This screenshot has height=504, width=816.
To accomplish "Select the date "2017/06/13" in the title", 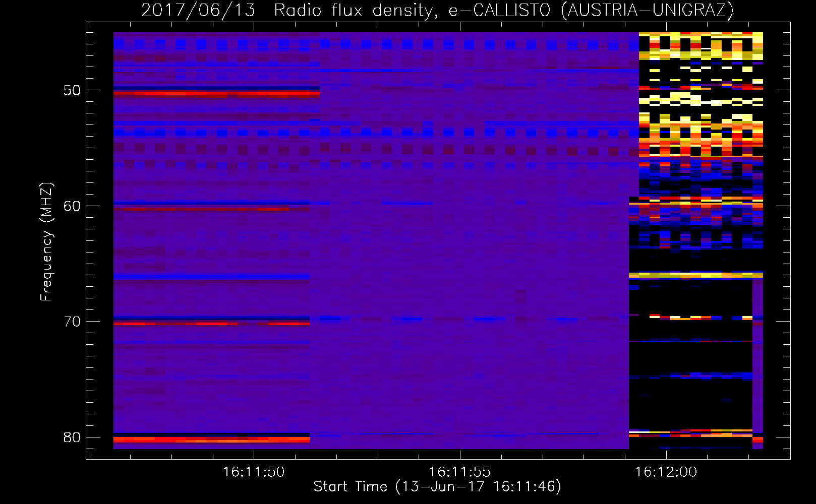I will tap(198, 11).
